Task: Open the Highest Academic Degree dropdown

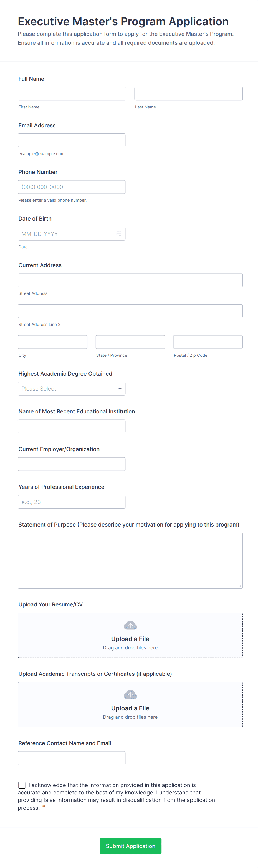Action: coord(71,389)
